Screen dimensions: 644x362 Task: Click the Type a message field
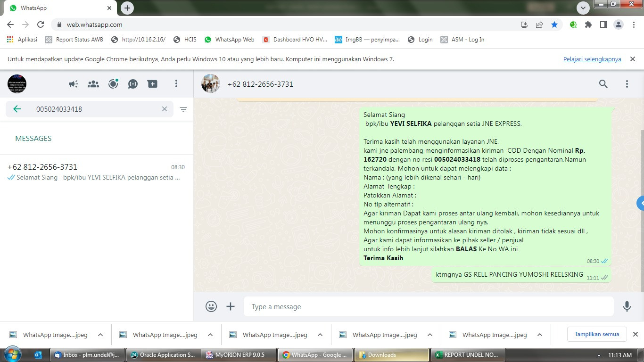tap(429, 306)
